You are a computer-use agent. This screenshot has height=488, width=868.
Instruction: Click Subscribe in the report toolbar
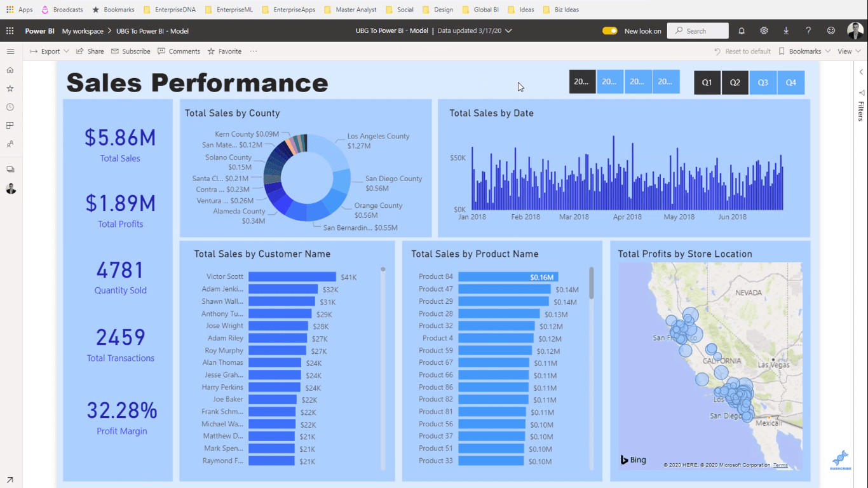pyautogui.click(x=131, y=51)
